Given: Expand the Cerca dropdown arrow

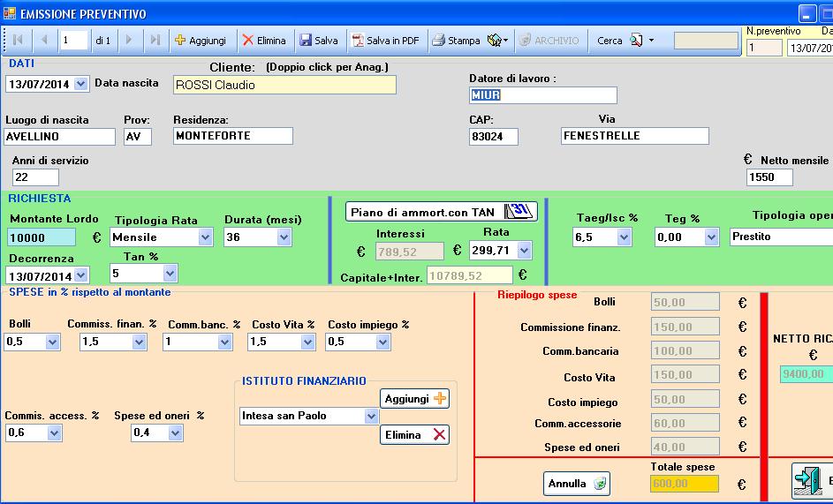Looking at the screenshot, I should [651, 41].
